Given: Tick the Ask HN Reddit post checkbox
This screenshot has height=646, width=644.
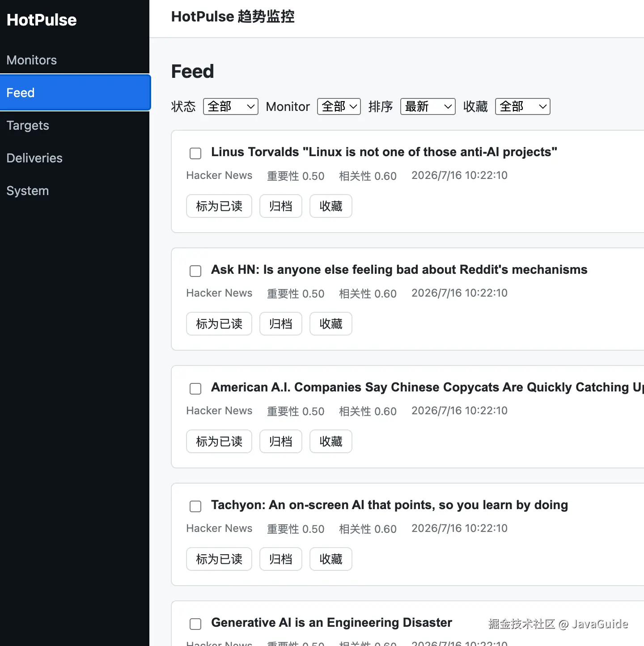Looking at the screenshot, I should [195, 271].
